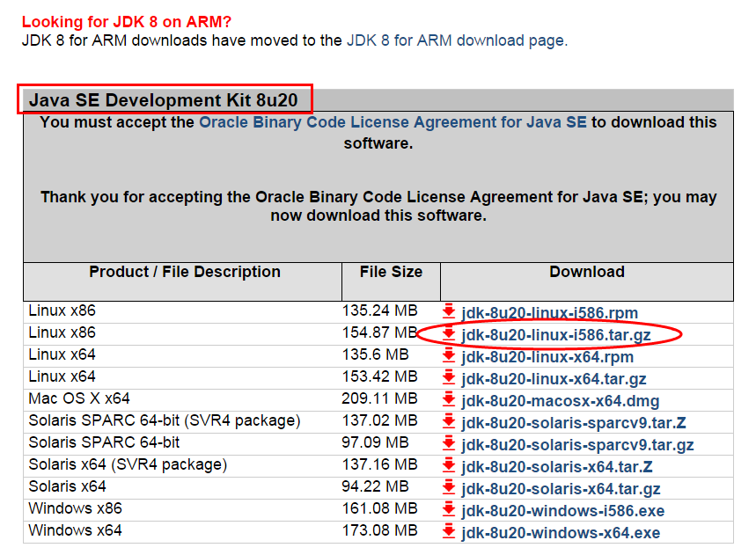This screenshot has width=756, height=555.
Task: Click 'Solaris x64 (SVR4 package)' product cell
Action: click(x=128, y=465)
